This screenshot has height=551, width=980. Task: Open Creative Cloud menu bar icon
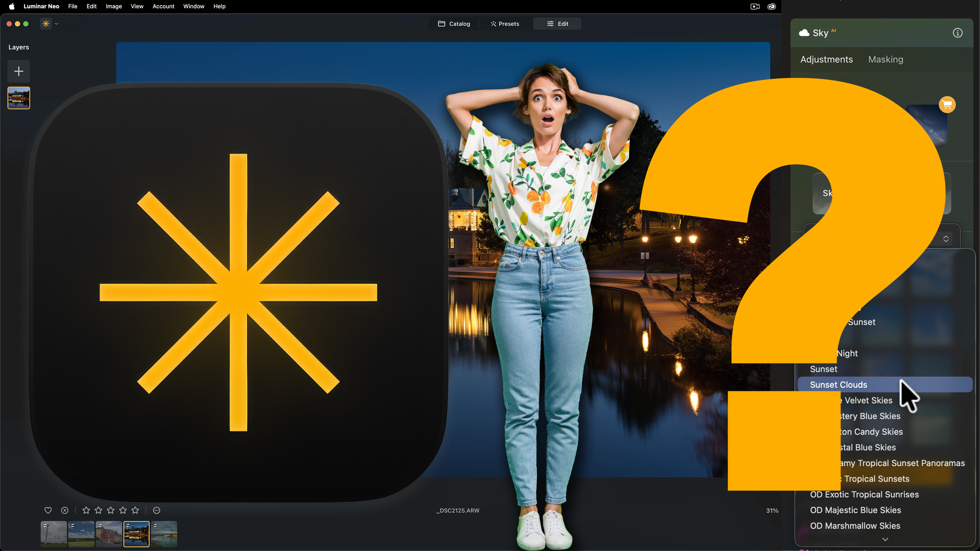coord(771,6)
